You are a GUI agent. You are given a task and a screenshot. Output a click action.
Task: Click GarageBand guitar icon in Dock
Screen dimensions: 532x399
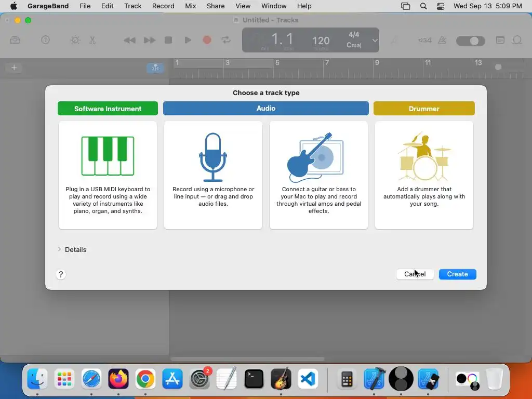click(x=281, y=379)
